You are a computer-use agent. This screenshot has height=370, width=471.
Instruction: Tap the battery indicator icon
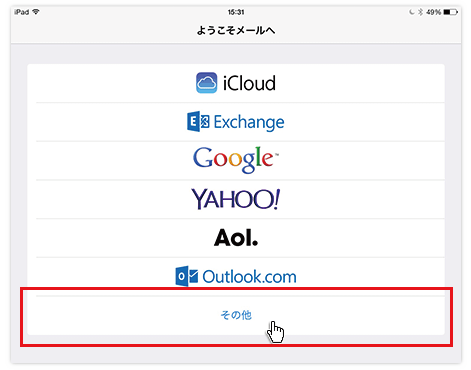pos(451,12)
